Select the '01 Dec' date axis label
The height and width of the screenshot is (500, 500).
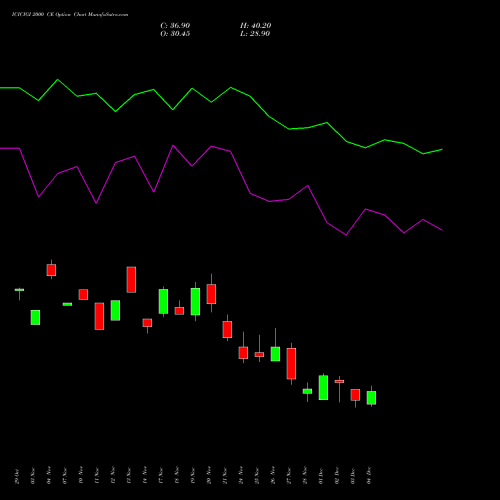tap(321, 476)
